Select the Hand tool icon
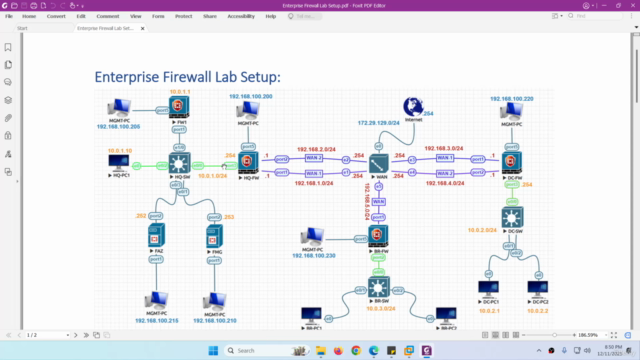640x360 pixels. coord(73,6)
